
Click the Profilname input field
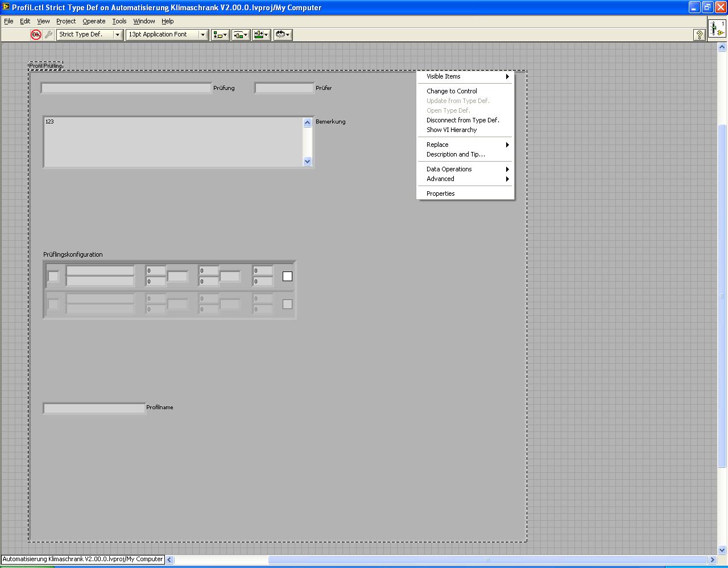pyautogui.click(x=94, y=408)
